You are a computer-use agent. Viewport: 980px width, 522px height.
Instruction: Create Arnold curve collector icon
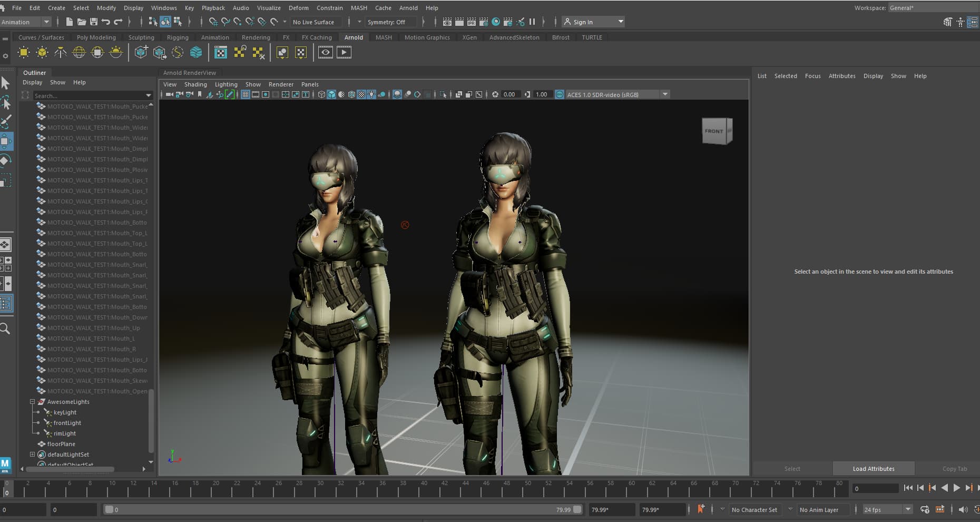pyautogui.click(x=178, y=52)
